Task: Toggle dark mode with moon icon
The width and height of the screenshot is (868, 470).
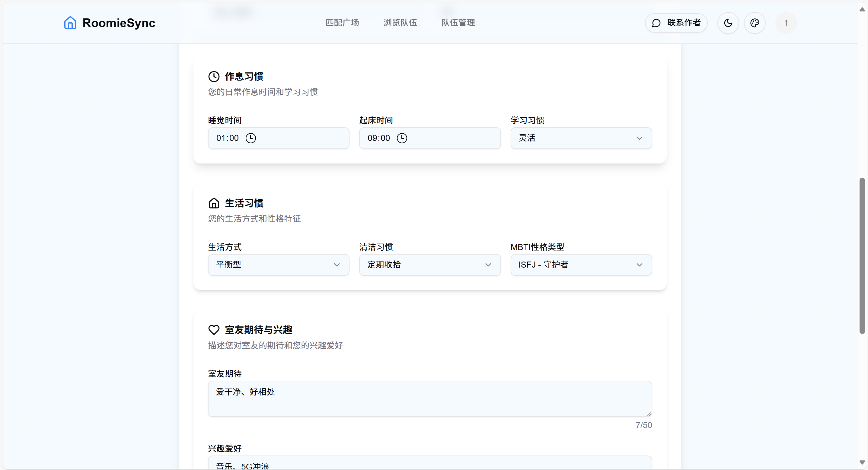Action: coord(728,23)
